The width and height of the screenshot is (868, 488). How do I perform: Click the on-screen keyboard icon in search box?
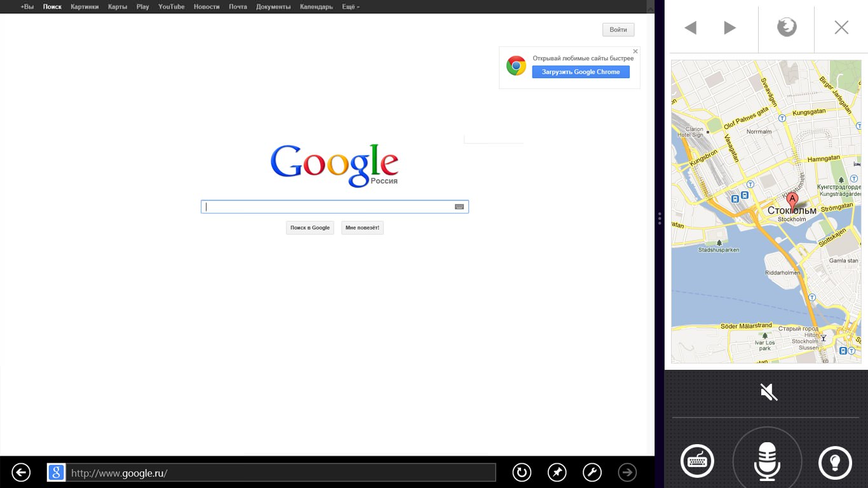tap(459, 207)
